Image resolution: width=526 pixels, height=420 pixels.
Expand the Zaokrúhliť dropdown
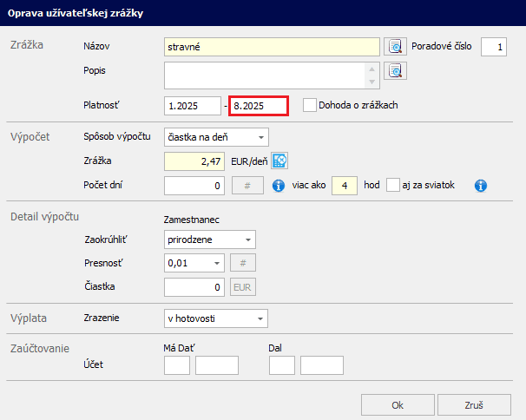pos(209,240)
